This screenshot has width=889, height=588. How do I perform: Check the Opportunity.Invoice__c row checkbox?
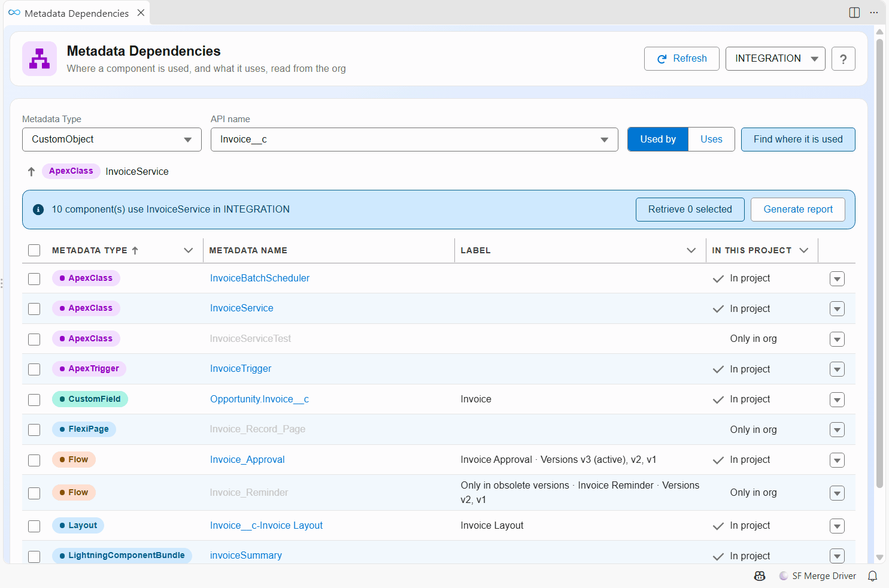(34, 400)
